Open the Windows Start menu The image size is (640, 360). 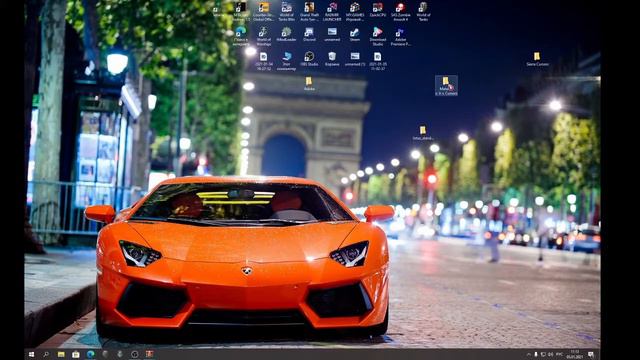[x=31, y=354]
